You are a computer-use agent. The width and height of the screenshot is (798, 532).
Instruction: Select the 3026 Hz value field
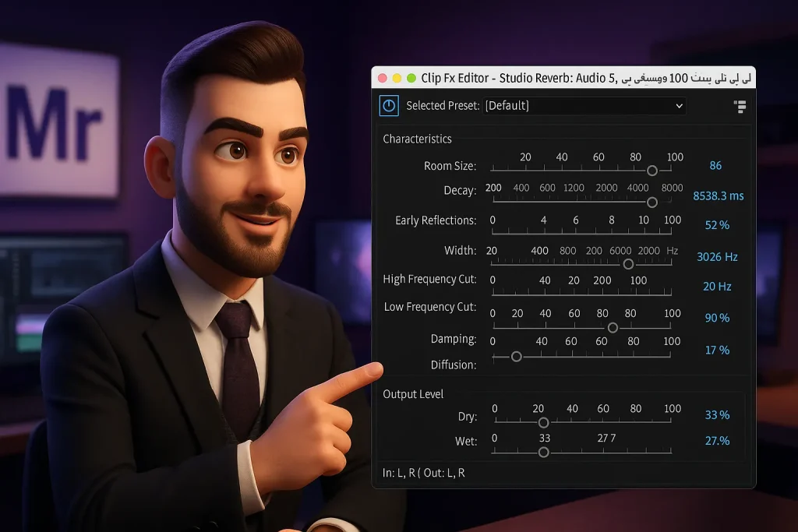[x=717, y=257]
